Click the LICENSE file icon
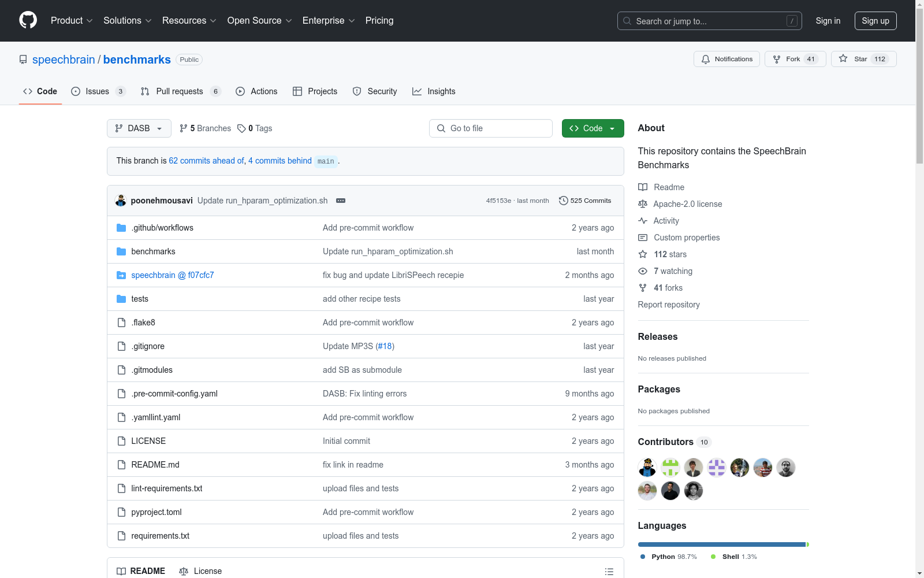The height and width of the screenshot is (578, 924). pos(121,441)
